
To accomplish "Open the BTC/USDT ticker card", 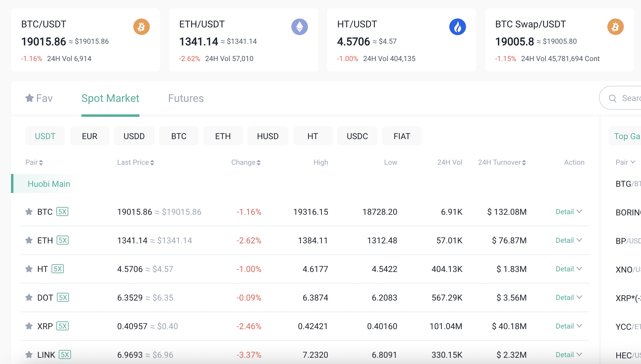I will pyautogui.click(x=86, y=40).
